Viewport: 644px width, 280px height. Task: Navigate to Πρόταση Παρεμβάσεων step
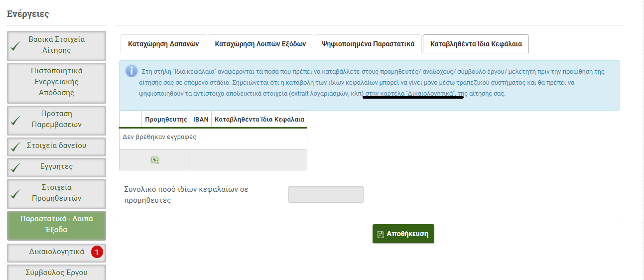(56, 119)
